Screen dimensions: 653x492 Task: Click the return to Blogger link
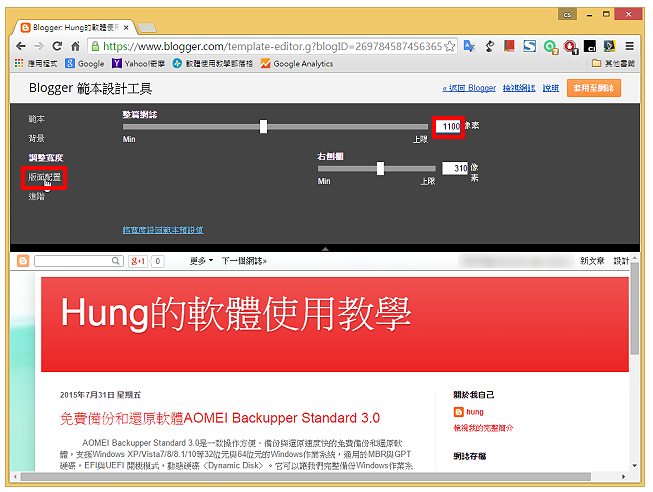pos(469,88)
